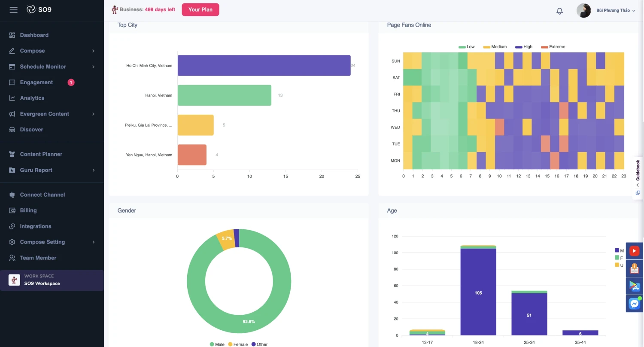Viewport: 644px width, 347px height.
Task: Click the 18-24 age bar showing 105
Action: pyautogui.click(x=478, y=292)
